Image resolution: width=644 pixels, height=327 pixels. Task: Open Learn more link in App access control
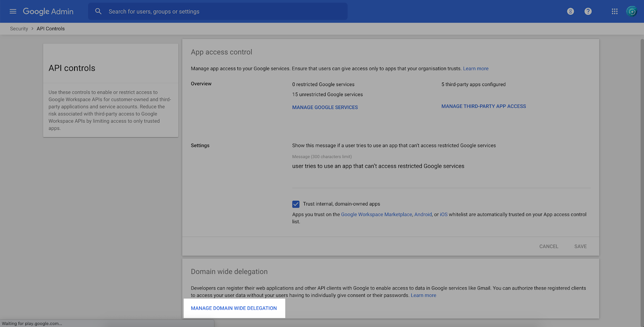[476, 69]
